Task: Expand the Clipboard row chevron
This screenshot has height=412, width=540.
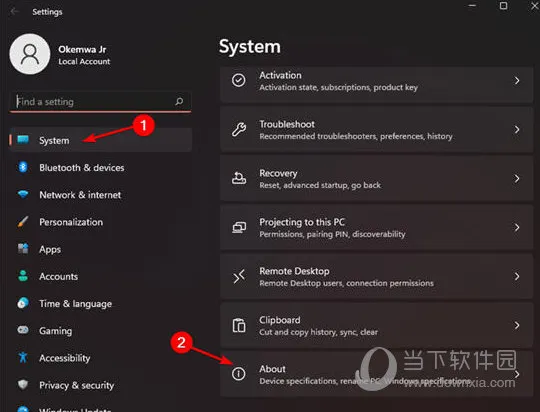Action: pyautogui.click(x=517, y=325)
